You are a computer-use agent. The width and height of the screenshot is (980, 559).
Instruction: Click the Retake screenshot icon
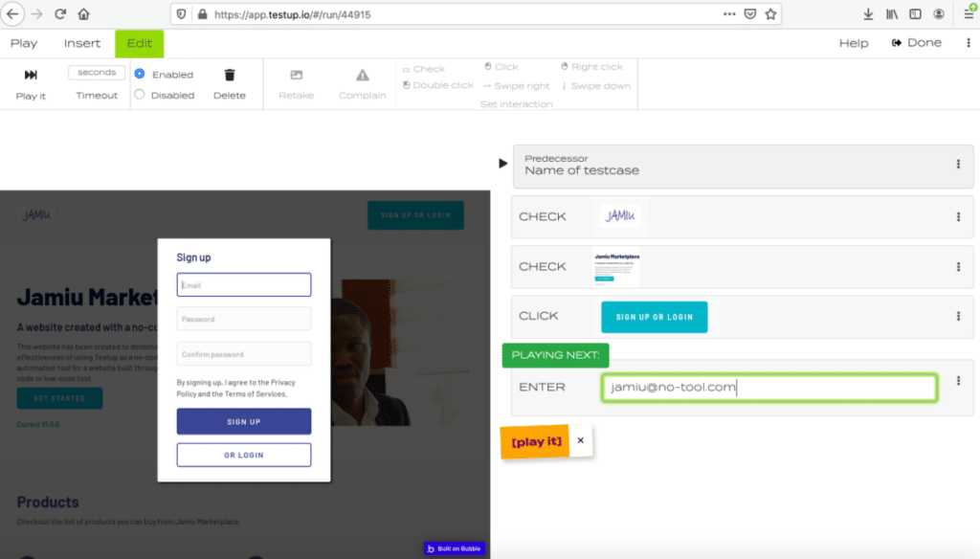tap(297, 75)
